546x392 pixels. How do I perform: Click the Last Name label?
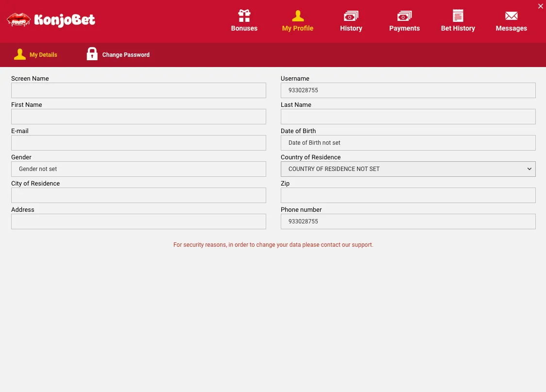(x=296, y=105)
